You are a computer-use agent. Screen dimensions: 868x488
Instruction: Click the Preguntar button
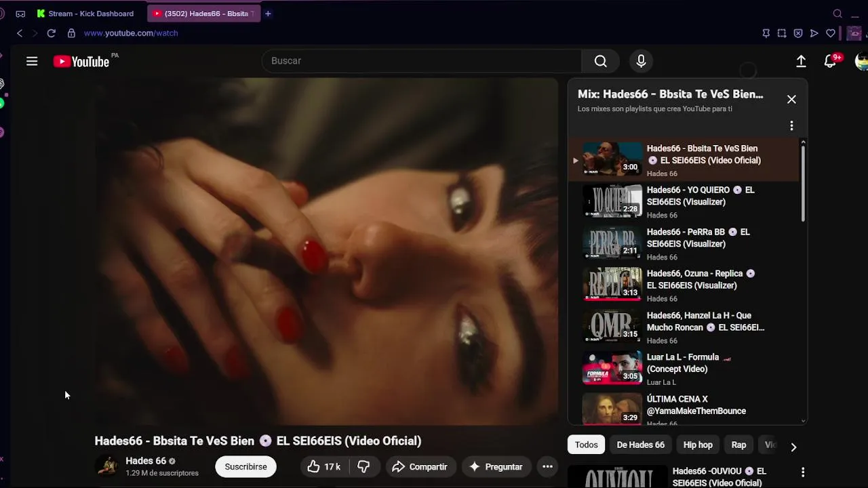coord(496,466)
